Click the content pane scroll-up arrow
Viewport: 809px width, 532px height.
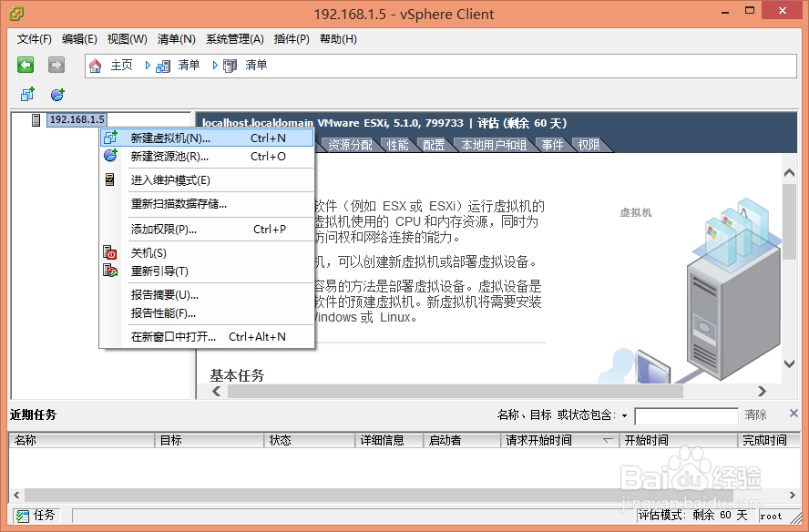tap(789, 172)
